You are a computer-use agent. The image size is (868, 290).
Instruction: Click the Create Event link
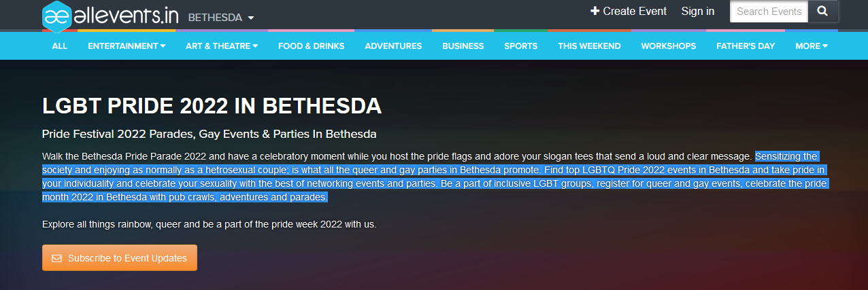pos(635,11)
